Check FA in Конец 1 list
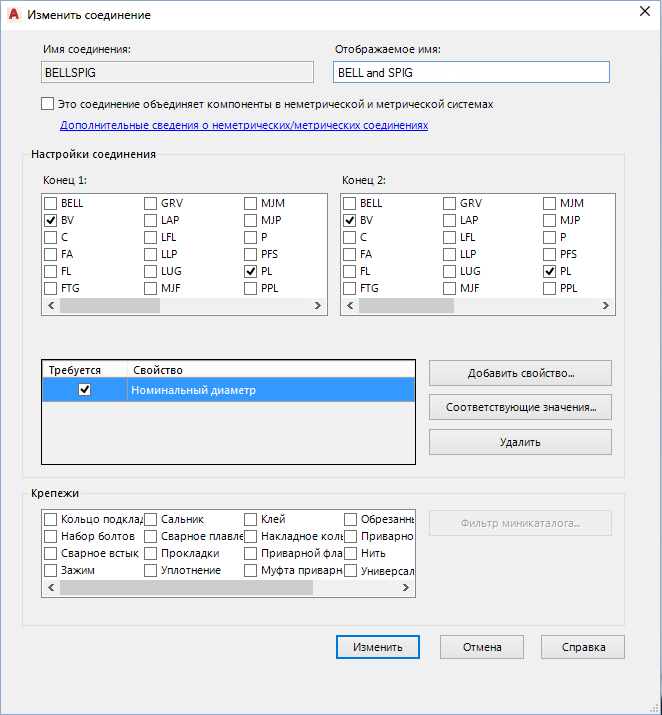This screenshot has width=662, height=715. click(51, 254)
